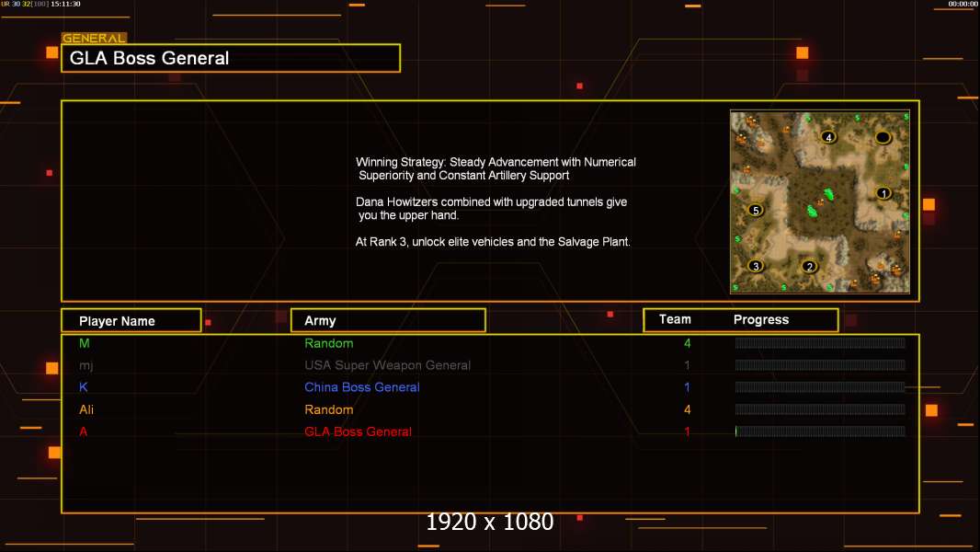The width and height of the screenshot is (980, 552).
Task: Click team number 1 in mj's row
Action: [687, 365]
